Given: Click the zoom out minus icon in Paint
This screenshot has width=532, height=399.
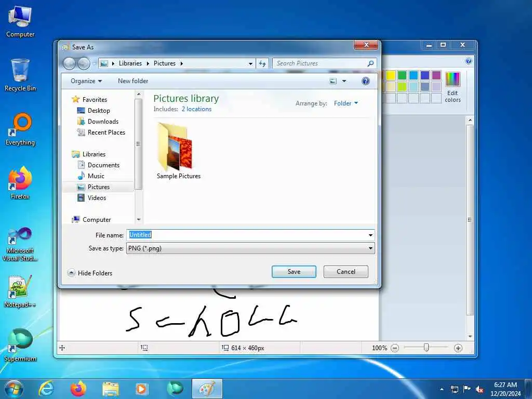Looking at the screenshot, I should point(395,348).
